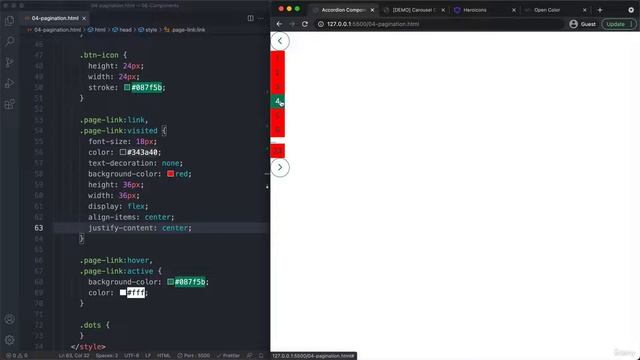Click the previous page chevron button
This screenshot has height=360, width=640.
pos(280,41)
